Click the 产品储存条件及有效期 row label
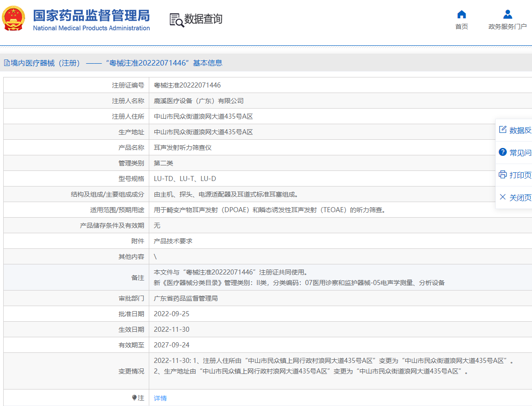Image resolution: width=532 pixels, height=406 pixels. (112, 225)
